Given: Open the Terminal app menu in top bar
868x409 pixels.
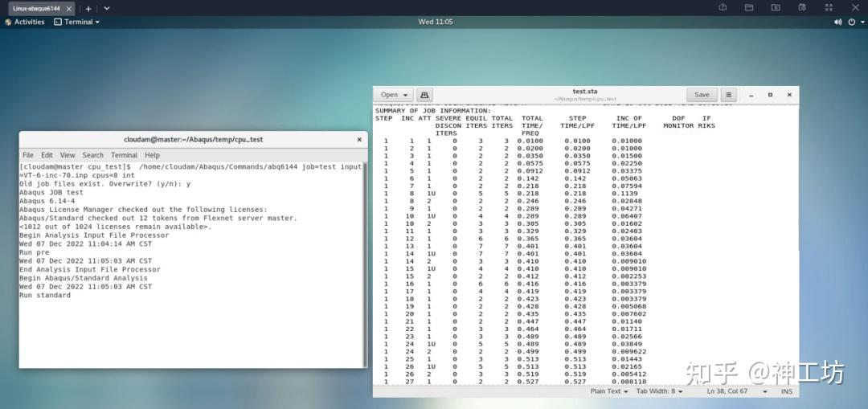Looking at the screenshot, I should pyautogui.click(x=77, y=22).
